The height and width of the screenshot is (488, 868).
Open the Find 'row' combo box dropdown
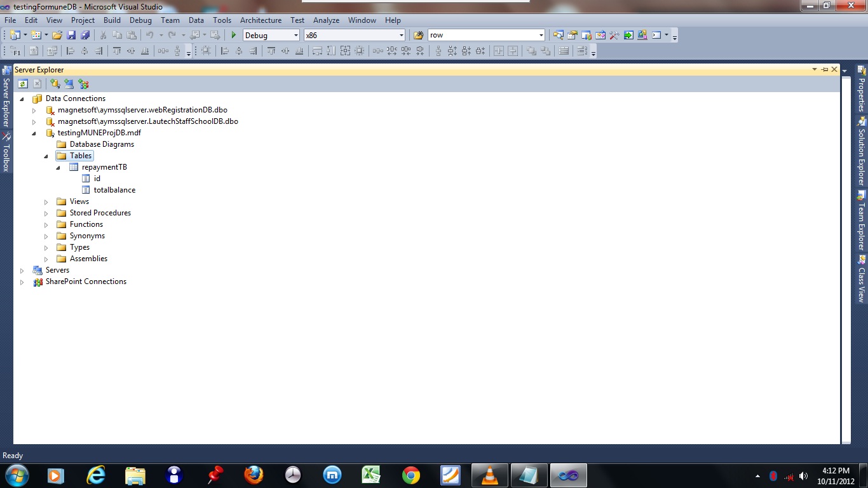point(541,36)
